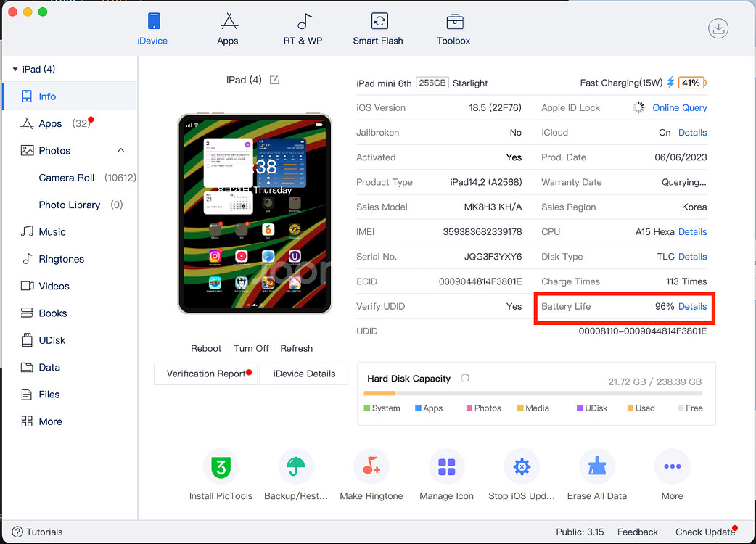Click the Books icon

click(x=27, y=313)
